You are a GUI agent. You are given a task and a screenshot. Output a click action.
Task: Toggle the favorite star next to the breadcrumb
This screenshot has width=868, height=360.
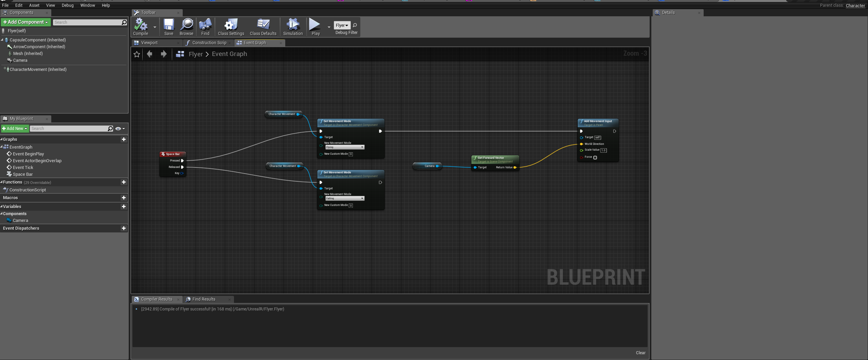point(136,54)
